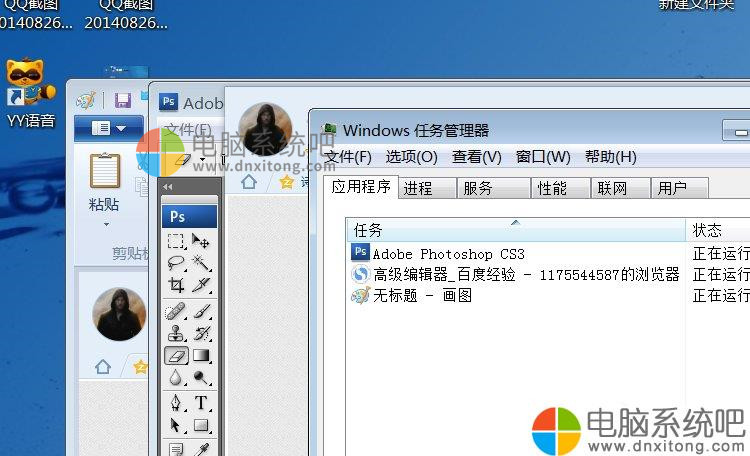
Task: Click Save icon in Paint quick access toolbar
Action: click(123, 100)
